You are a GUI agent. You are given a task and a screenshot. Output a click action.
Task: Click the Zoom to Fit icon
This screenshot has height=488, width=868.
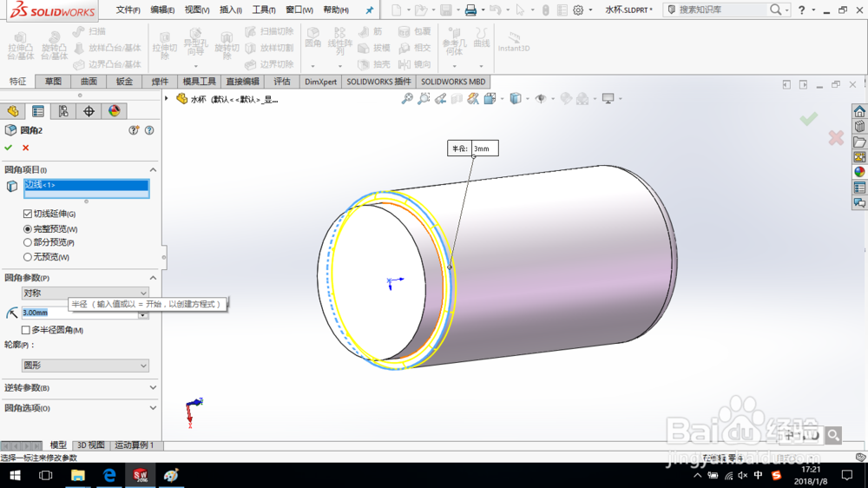[x=407, y=99]
